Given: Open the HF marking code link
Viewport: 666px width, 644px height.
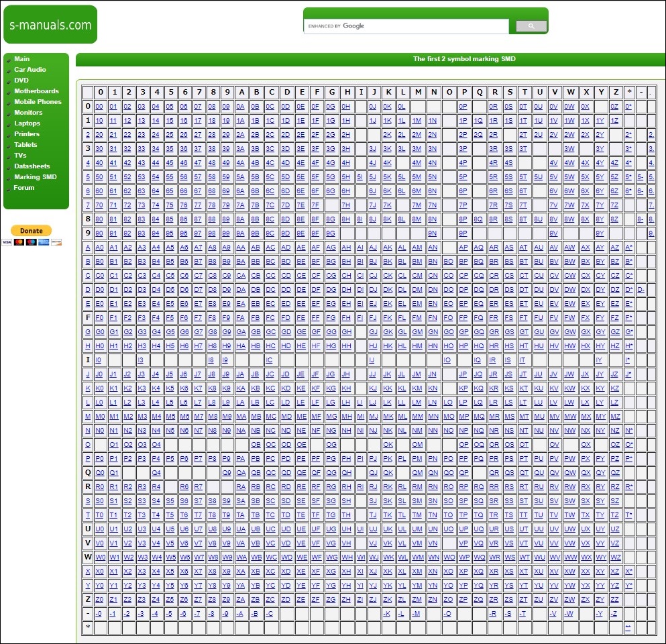Looking at the screenshot, I should coord(316,345).
